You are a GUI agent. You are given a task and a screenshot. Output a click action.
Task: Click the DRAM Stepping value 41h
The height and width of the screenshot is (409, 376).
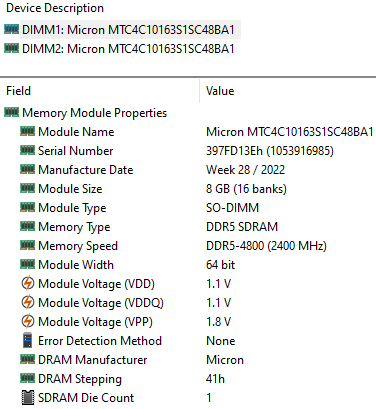[215, 379]
